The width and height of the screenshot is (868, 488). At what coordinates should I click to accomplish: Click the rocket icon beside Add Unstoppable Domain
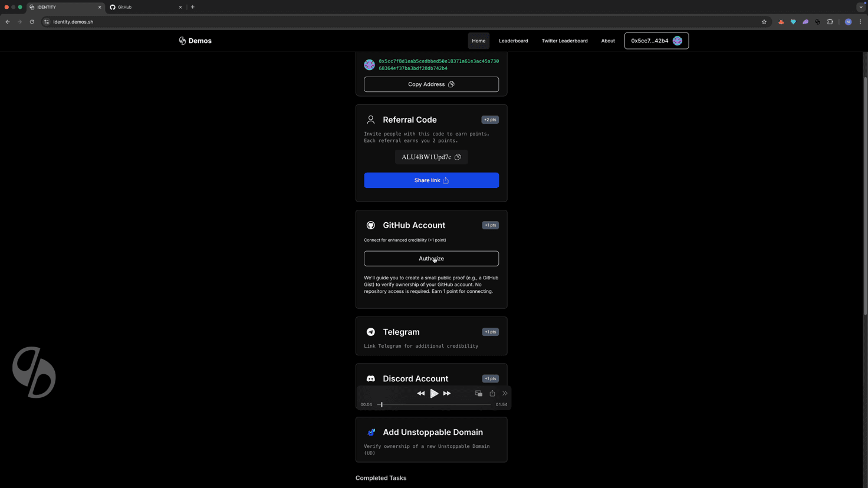(371, 432)
